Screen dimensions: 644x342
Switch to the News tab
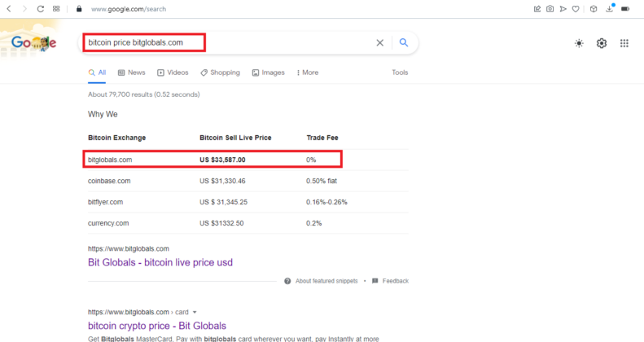point(131,72)
